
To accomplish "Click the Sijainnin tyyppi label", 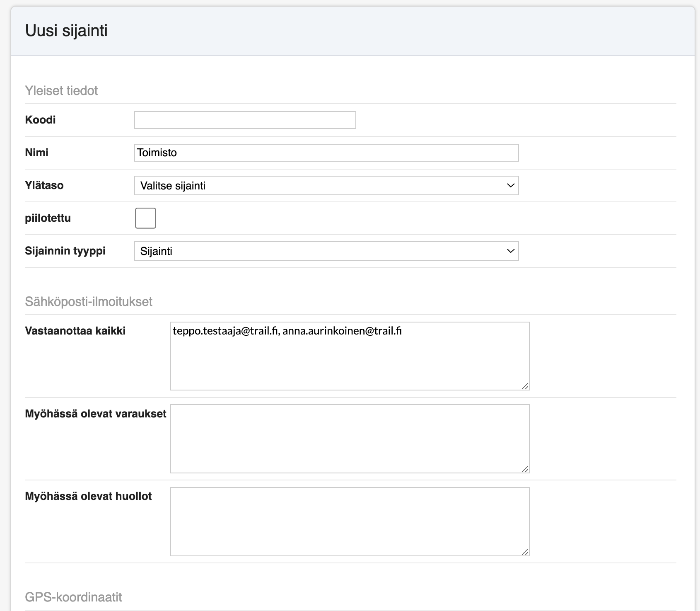I will (65, 251).
